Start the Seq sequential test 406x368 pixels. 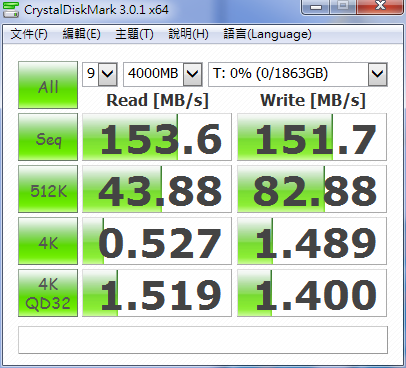(x=48, y=137)
